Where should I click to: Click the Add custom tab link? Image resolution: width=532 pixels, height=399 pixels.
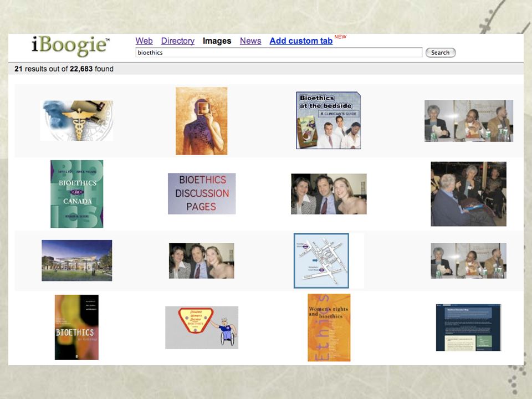click(301, 41)
